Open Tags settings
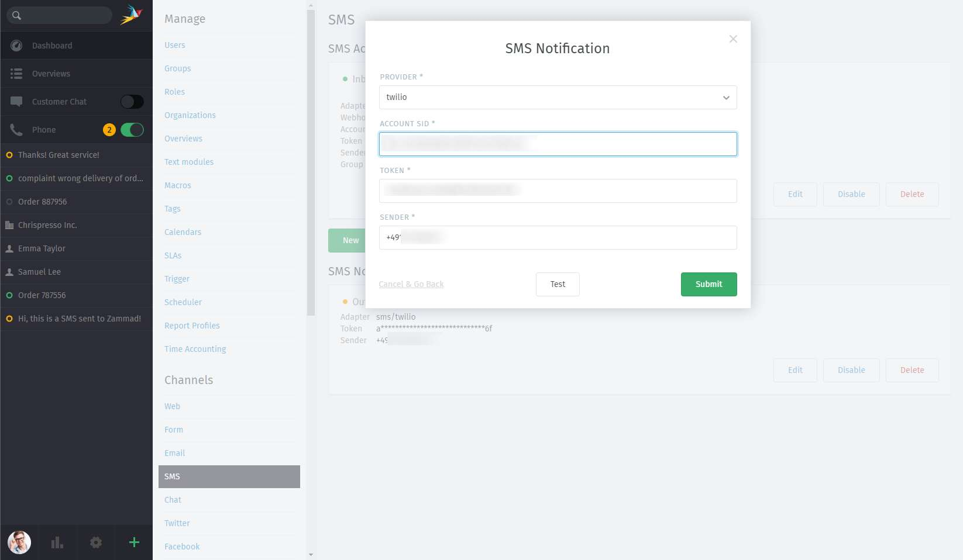 click(173, 209)
